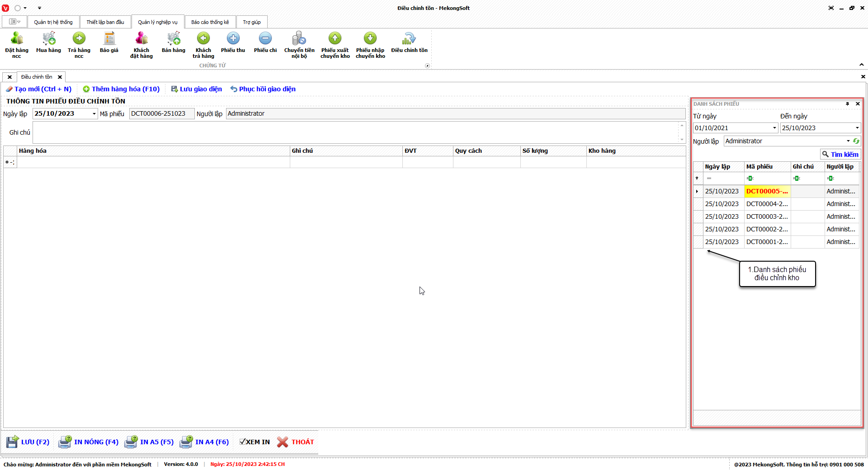Open the application menu button left of the ribbon tabs

14,22
